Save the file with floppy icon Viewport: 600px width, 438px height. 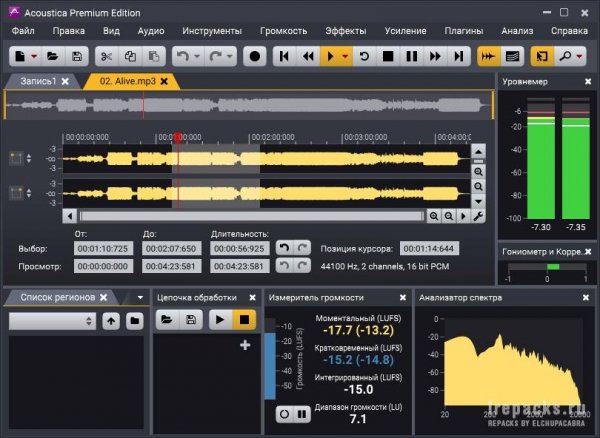(77, 57)
